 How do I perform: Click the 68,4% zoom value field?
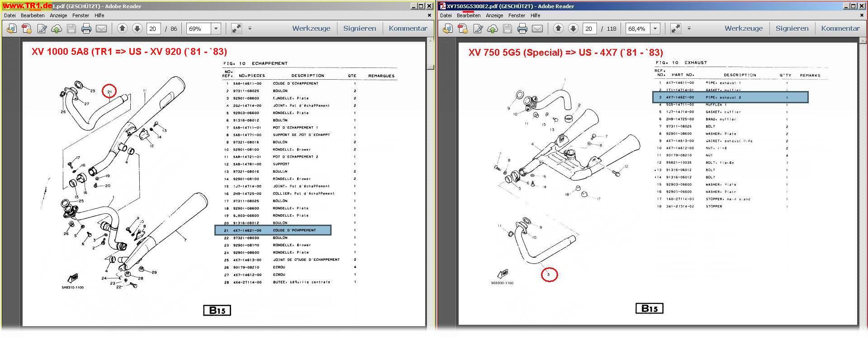tap(638, 29)
